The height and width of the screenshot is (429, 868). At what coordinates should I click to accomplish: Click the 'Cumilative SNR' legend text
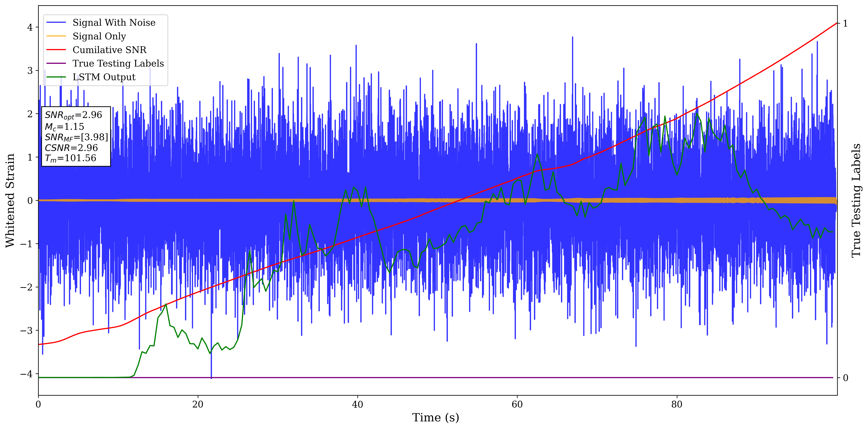109,50
